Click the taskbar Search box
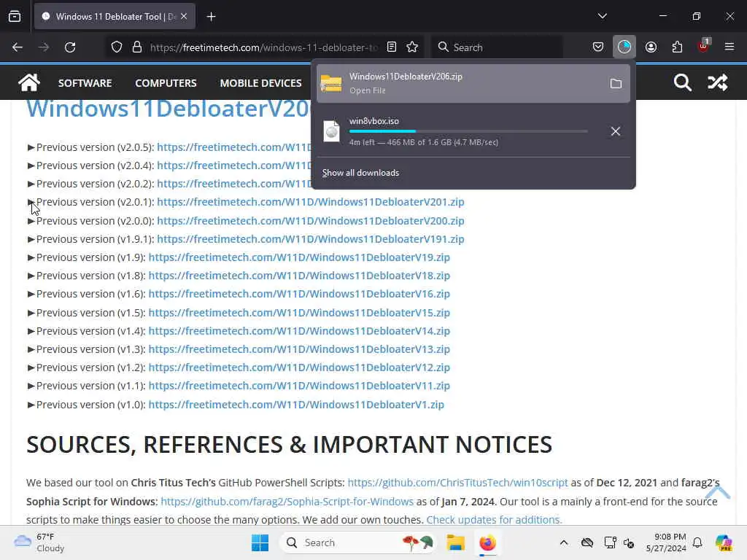Screen dimensions: 747x560 (359, 542)
